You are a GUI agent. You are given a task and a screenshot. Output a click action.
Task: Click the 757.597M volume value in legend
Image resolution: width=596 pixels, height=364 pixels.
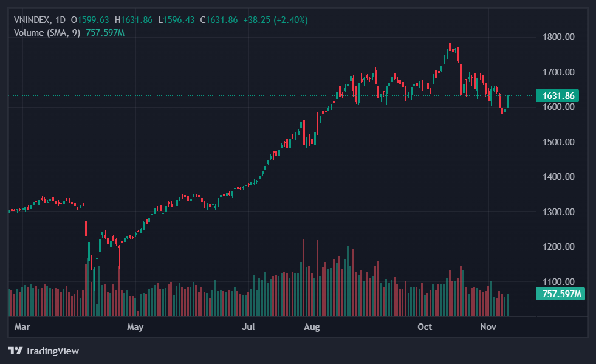coord(104,32)
